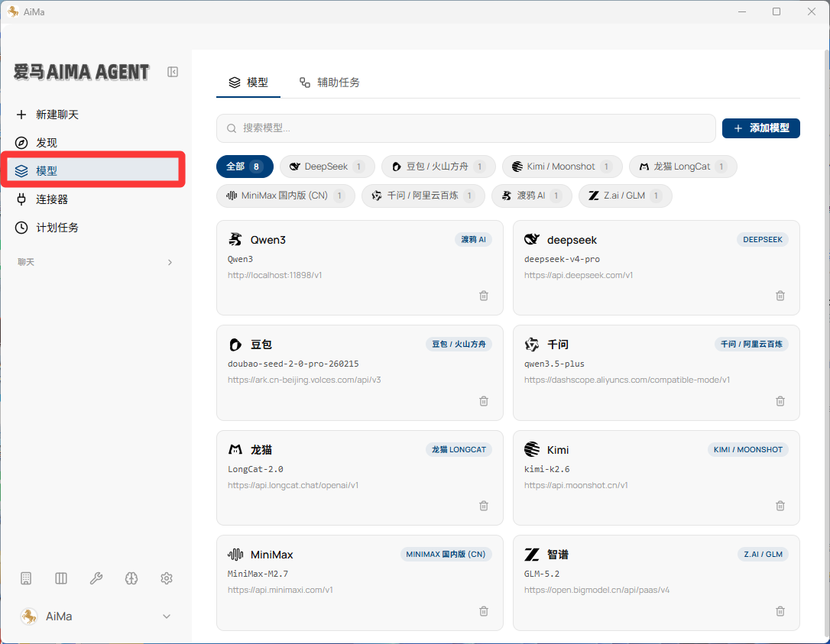This screenshot has width=830, height=644.
Task: Click the 龙猫 LONGCAT tag
Action: coord(459,450)
